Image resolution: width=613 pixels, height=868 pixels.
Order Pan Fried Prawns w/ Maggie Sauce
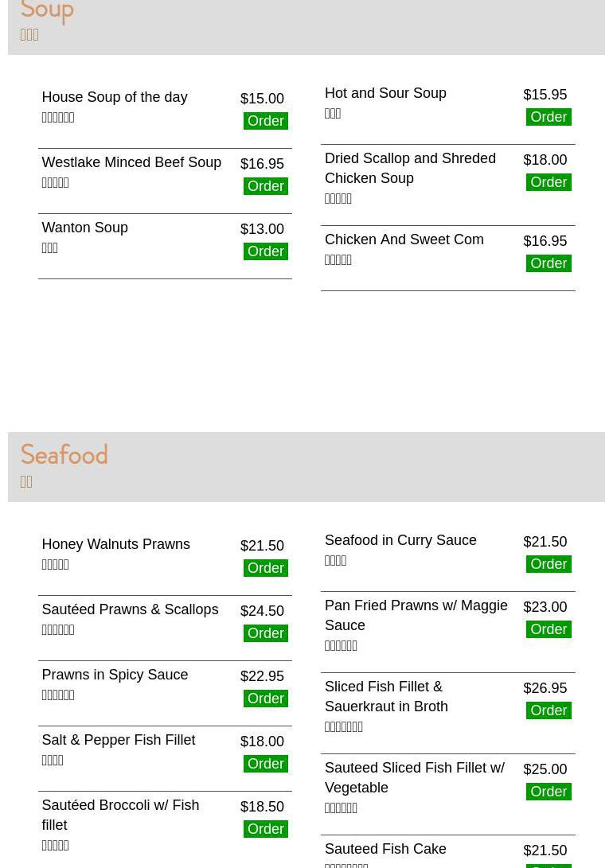(549, 629)
